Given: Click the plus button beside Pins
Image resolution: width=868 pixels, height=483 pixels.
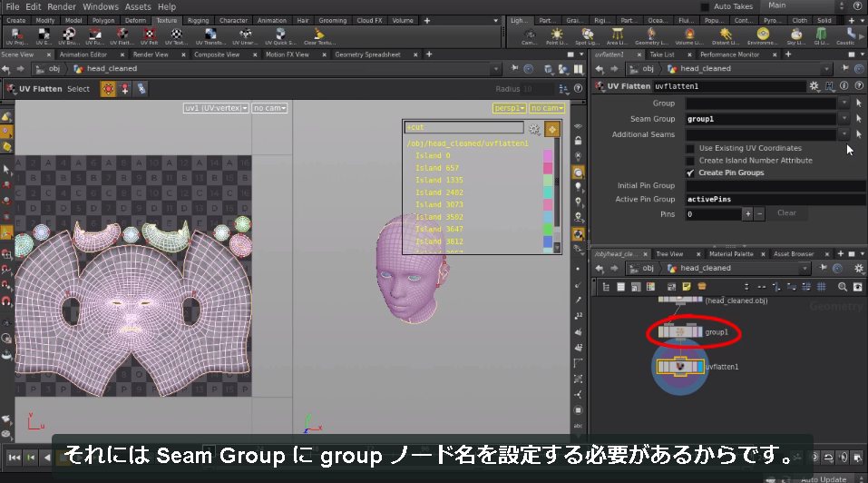Looking at the screenshot, I should tap(748, 213).
